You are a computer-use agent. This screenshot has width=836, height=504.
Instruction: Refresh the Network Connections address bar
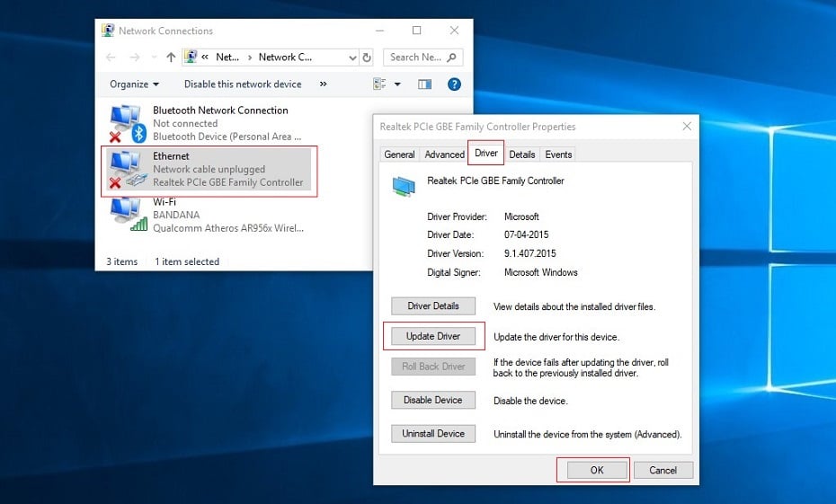click(367, 57)
